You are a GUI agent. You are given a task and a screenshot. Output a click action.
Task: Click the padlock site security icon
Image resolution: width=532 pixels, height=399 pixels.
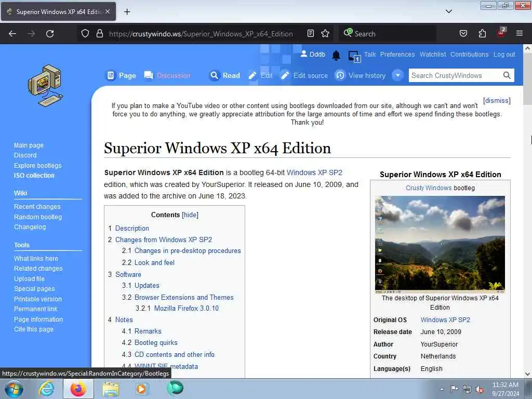click(x=99, y=34)
